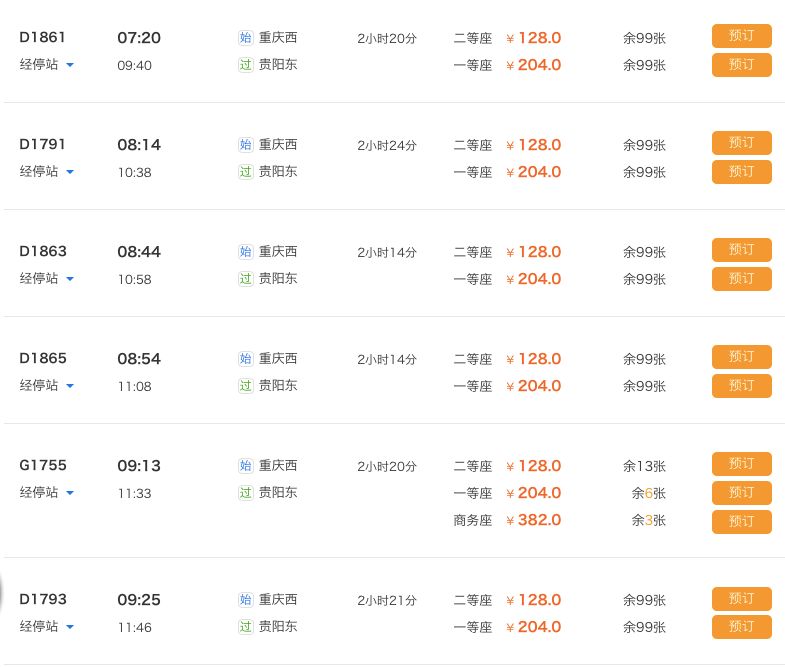The height and width of the screenshot is (667, 785).
Task: Click the 过 pass-through icon for D1861
Action: pos(246,65)
